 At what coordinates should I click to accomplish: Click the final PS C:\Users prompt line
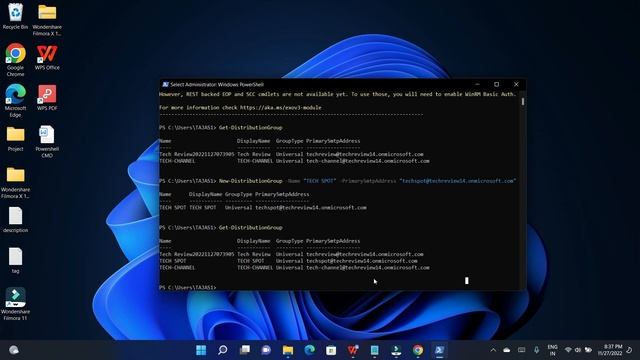tap(188, 287)
